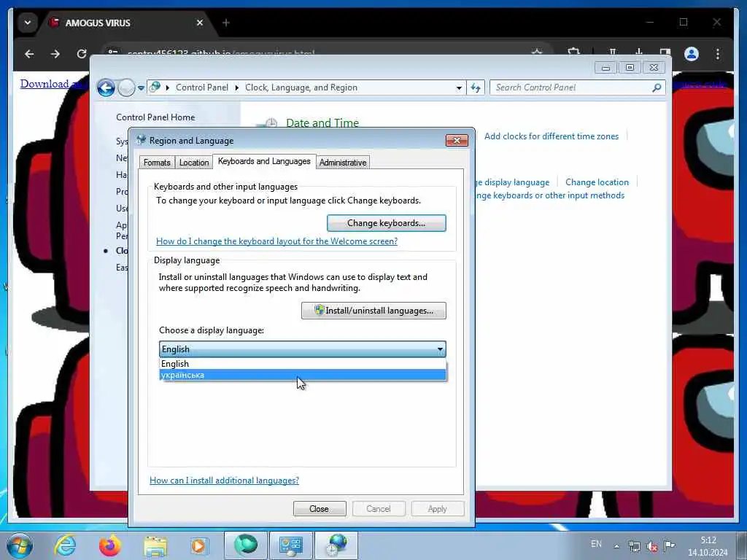Image resolution: width=747 pixels, height=560 pixels.
Task: Click the Control Panel search magnifier icon
Action: coord(657,87)
